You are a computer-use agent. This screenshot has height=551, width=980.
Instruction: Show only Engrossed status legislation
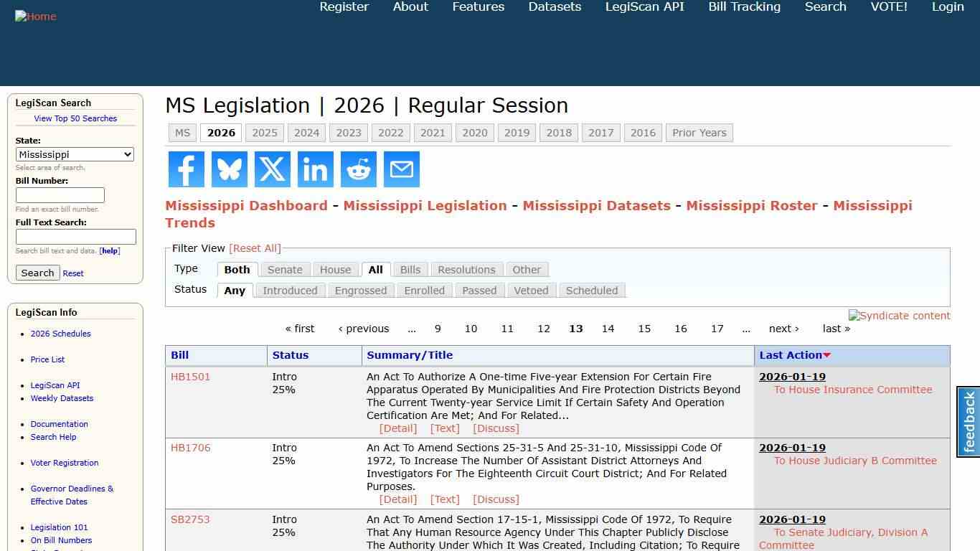361,291
